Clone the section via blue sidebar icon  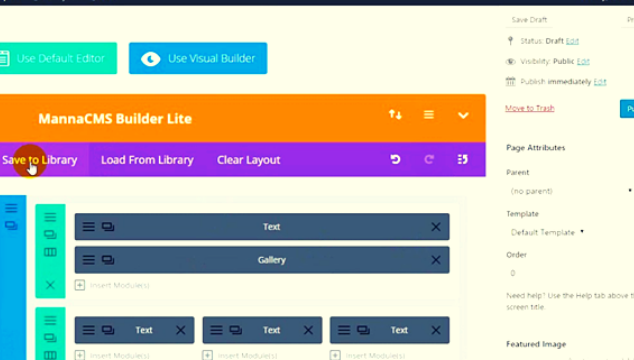coord(11,225)
